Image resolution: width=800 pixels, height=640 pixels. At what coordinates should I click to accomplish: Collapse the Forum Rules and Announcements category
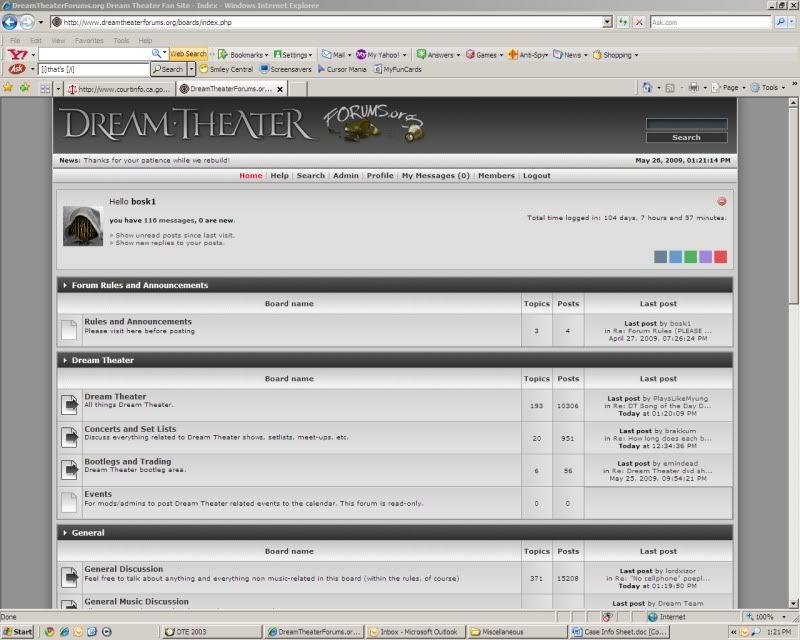click(x=65, y=285)
